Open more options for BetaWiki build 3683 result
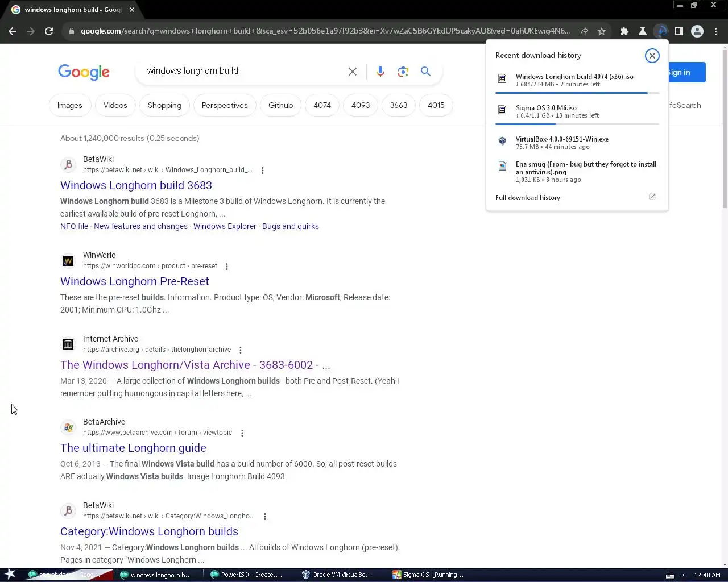 262,171
